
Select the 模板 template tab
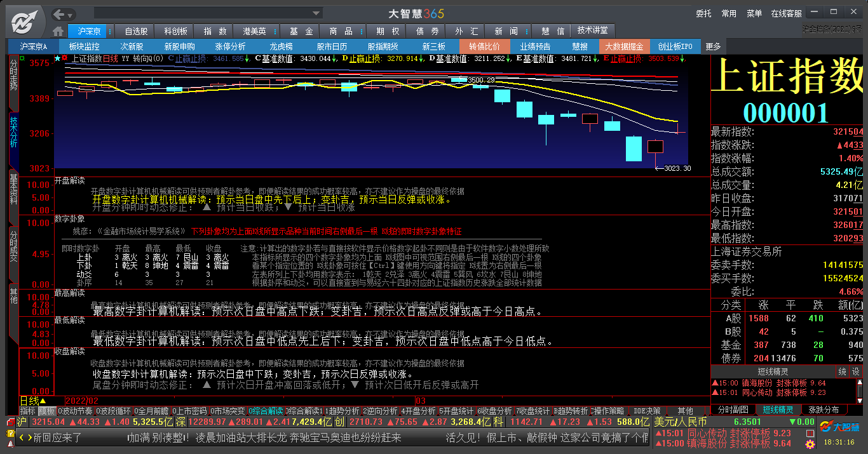coord(47,411)
